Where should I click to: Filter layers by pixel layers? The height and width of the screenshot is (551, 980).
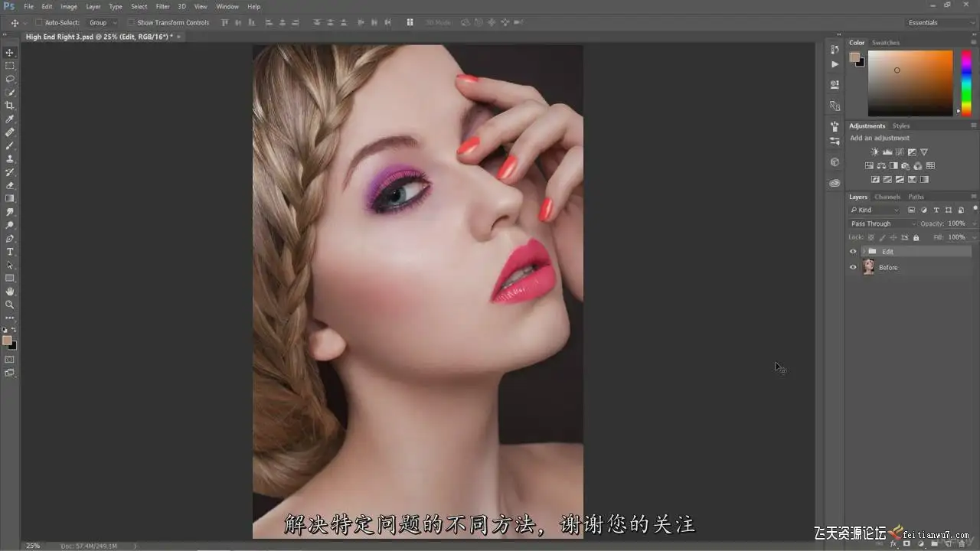(x=912, y=210)
